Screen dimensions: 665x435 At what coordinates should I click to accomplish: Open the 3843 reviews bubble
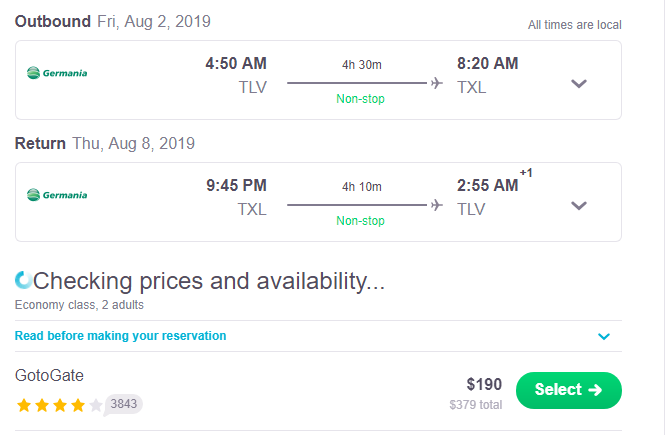[123, 404]
